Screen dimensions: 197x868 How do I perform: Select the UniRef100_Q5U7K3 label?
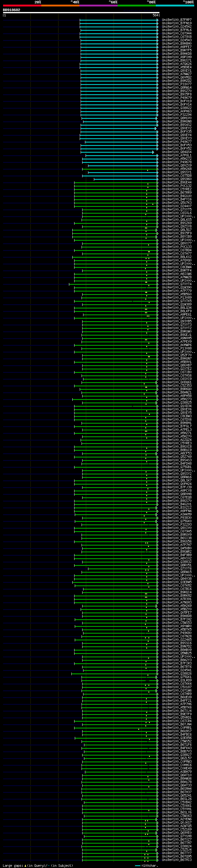pos(177,203)
